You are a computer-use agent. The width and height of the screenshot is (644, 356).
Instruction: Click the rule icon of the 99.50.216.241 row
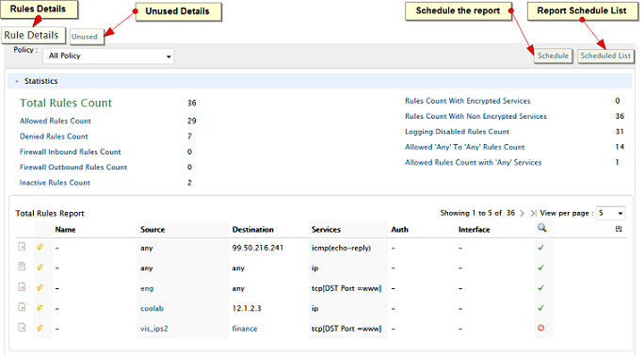[x=22, y=247]
